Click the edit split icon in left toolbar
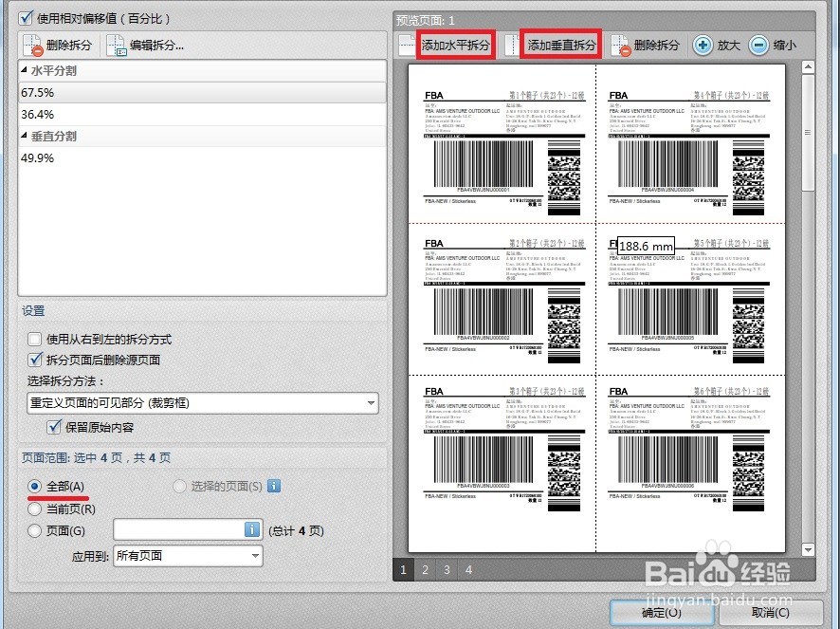 117,45
